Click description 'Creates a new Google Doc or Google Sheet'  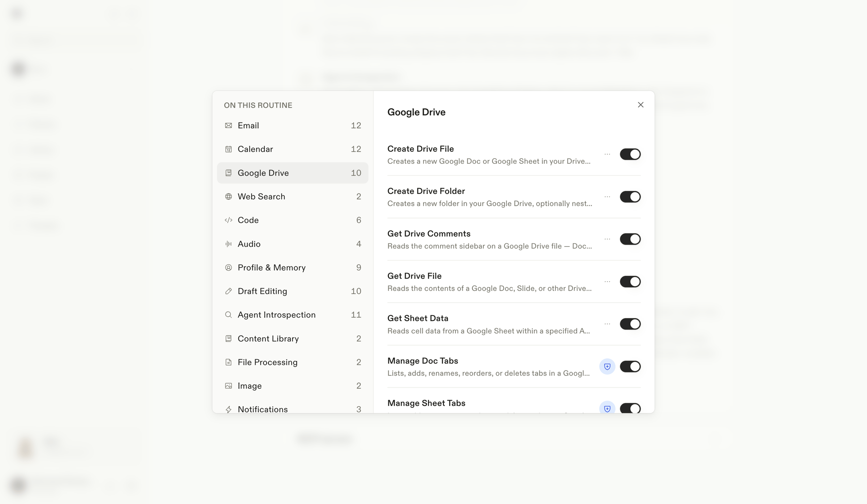pos(489,161)
